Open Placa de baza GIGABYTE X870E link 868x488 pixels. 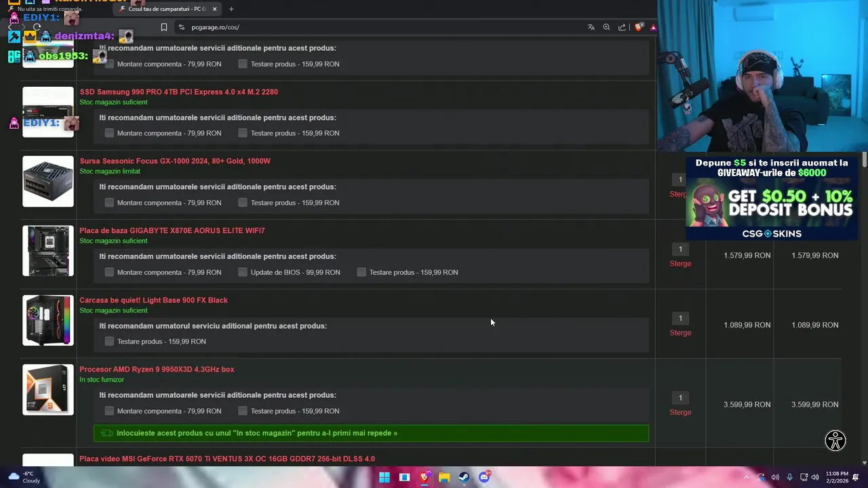click(x=172, y=230)
